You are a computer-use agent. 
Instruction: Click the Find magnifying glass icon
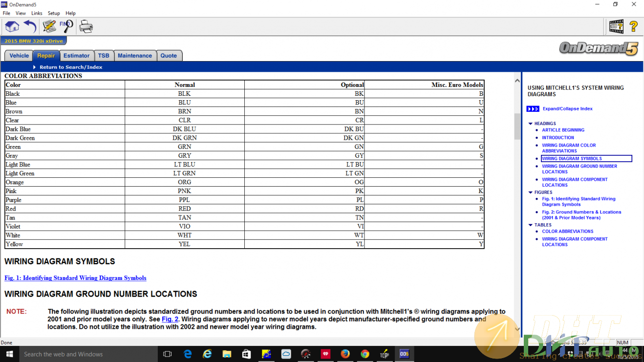click(x=66, y=26)
